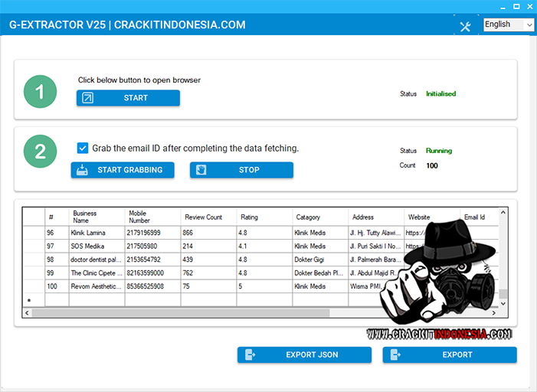Select SOS Medika mobile number cell
Image resolution: width=537 pixels, height=392 pixels.
coord(152,247)
